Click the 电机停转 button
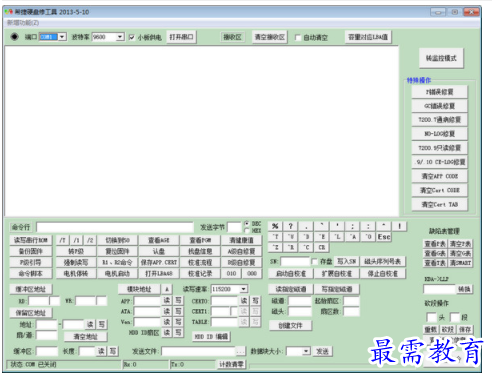This screenshot has width=492, height=383. point(76,273)
